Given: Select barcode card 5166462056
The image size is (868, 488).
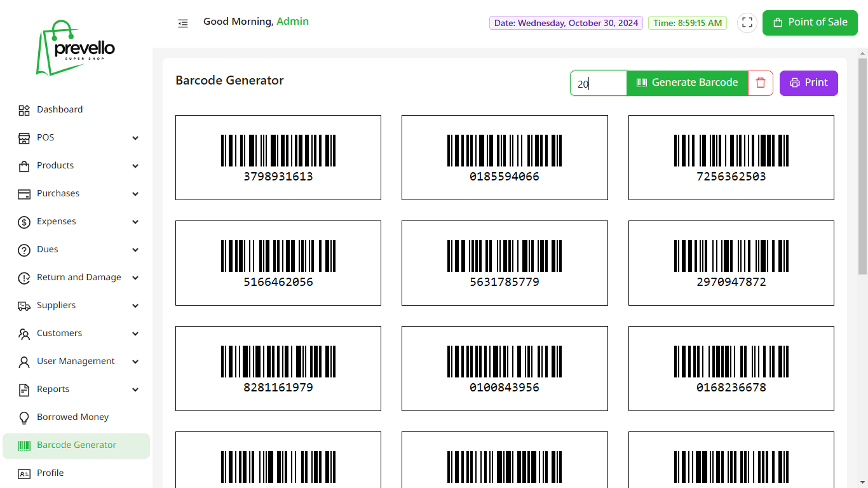Looking at the screenshot, I should coord(278,263).
